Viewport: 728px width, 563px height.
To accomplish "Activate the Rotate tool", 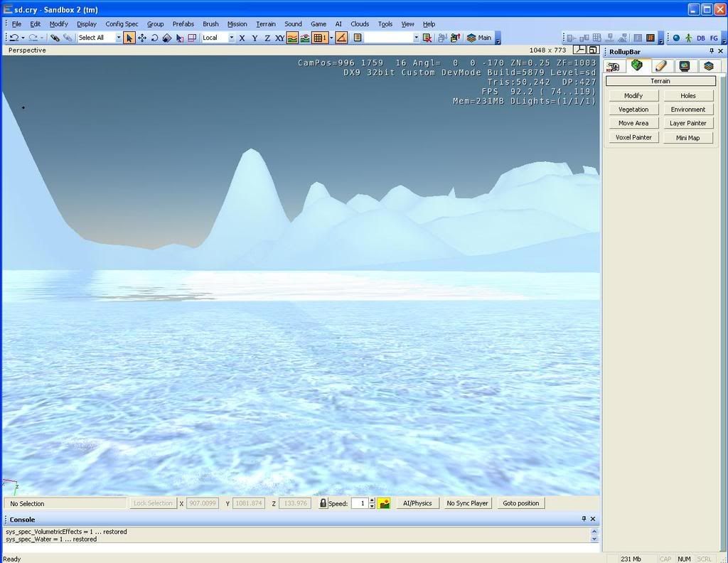I will pos(154,38).
